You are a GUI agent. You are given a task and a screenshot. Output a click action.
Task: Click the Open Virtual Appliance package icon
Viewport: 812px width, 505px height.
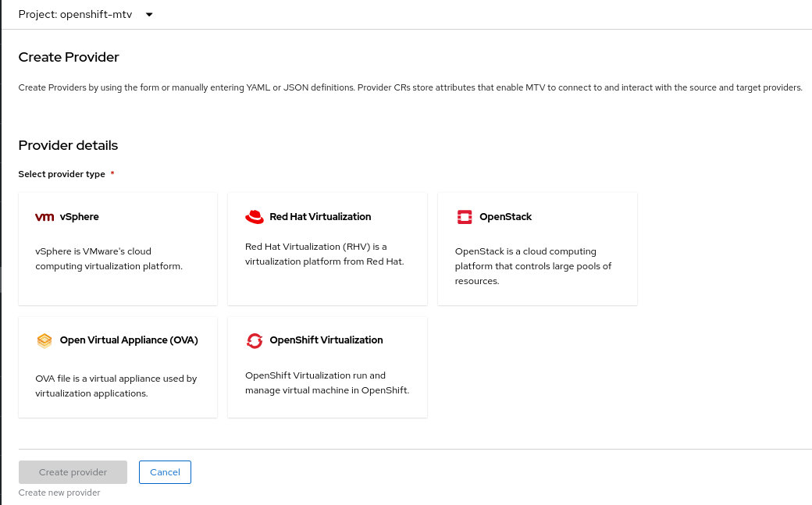pos(45,340)
